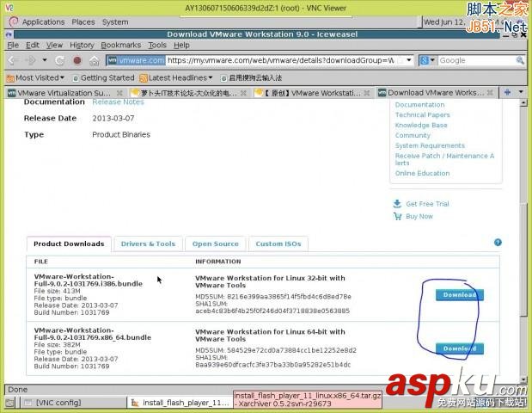532x413 pixels.
Task: Go to the Home page icon
Action: pos(95,60)
